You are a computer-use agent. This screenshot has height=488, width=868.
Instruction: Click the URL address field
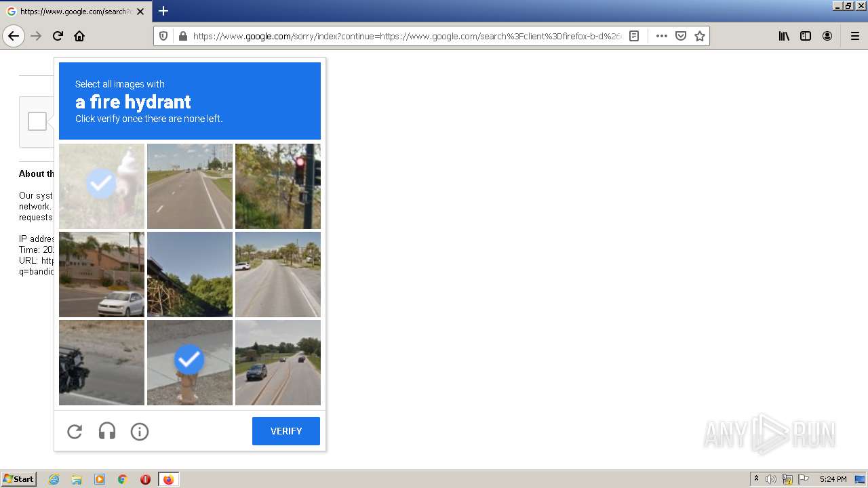pos(407,36)
